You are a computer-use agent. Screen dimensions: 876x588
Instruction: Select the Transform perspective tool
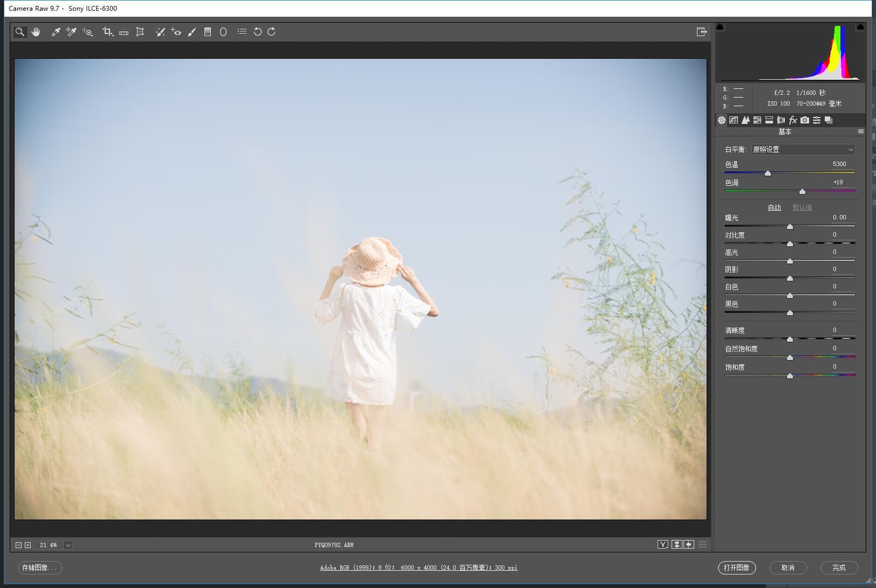click(140, 32)
